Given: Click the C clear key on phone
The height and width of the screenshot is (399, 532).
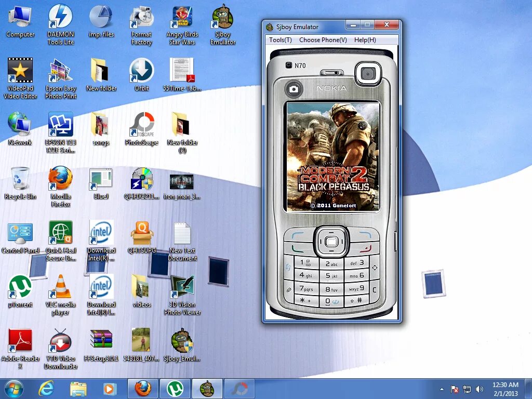Looking at the screenshot, I should 374,290.
